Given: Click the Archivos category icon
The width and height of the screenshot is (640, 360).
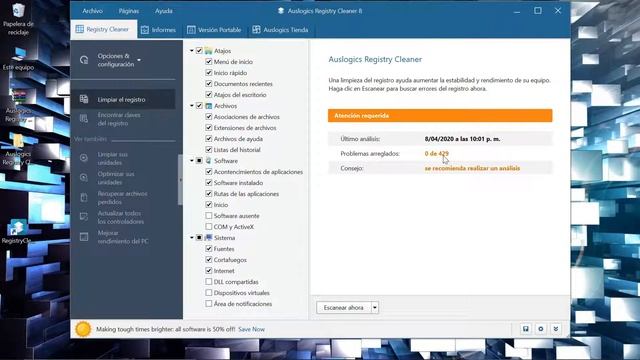Looking at the screenshot, I should 209,106.
